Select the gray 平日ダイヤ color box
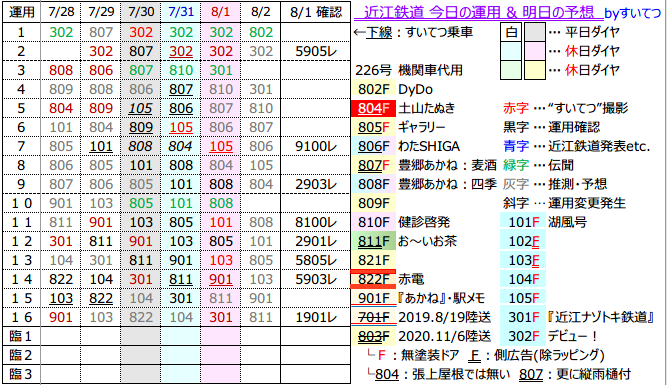This screenshot has width=667, height=385. [x=535, y=32]
